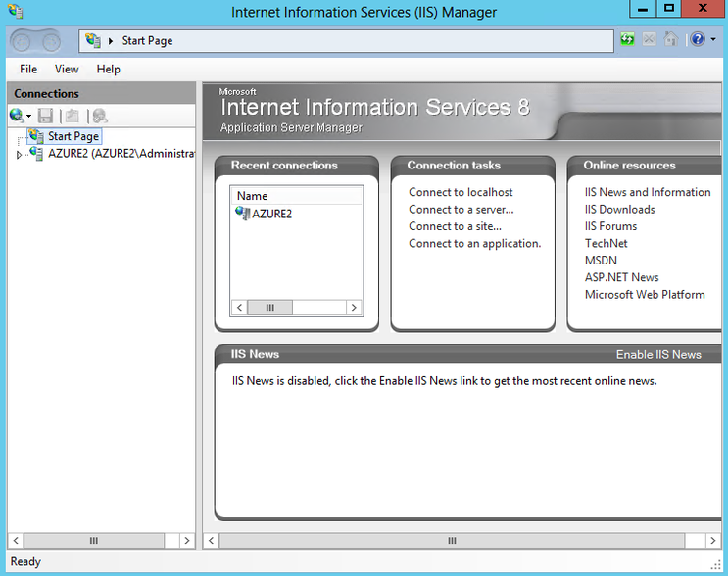Click Connect to an application link
728x576 pixels.
coord(474,244)
